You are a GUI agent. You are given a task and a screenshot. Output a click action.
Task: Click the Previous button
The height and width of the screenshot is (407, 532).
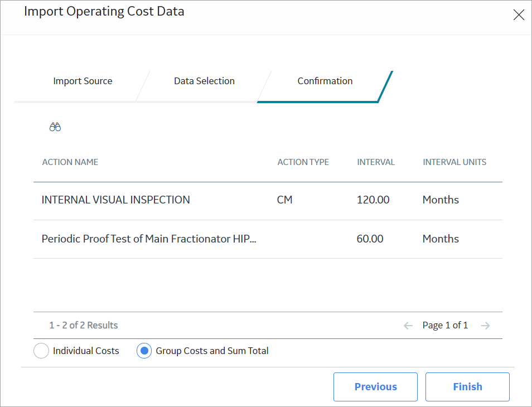tap(376, 387)
